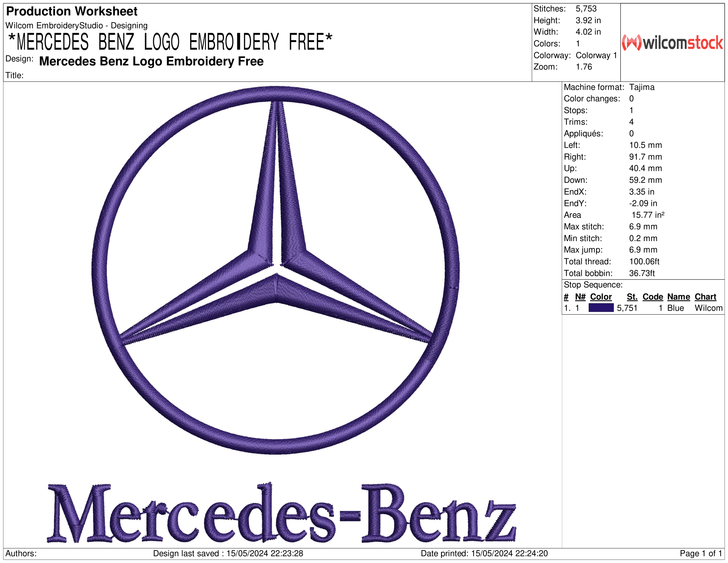Click the EndX value 3.35 in
The image size is (728, 563).
(x=642, y=192)
